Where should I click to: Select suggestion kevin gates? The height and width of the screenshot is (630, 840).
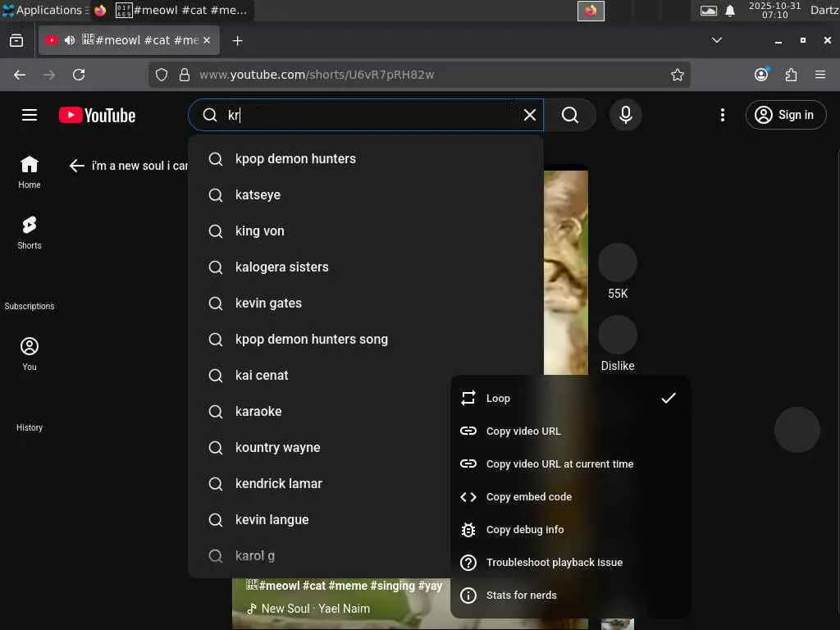click(x=366, y=304)
